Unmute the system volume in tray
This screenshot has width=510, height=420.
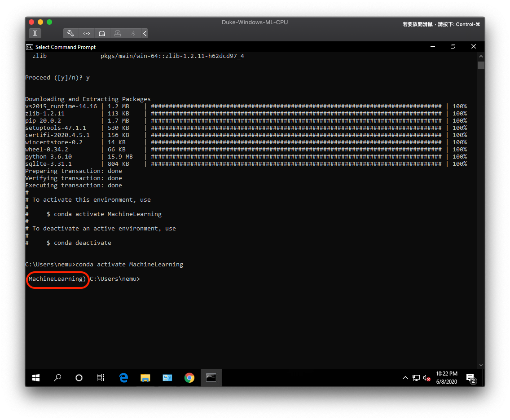point(426,378)
